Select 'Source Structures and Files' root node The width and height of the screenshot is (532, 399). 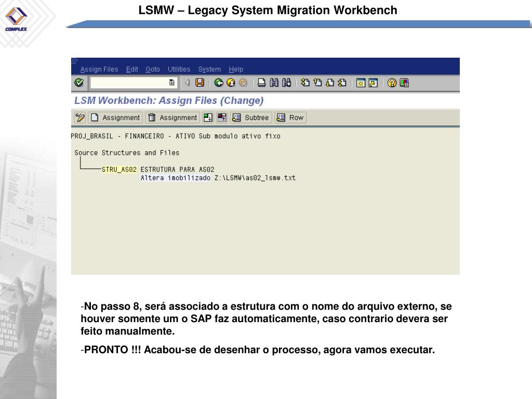(x=127, y=153)
